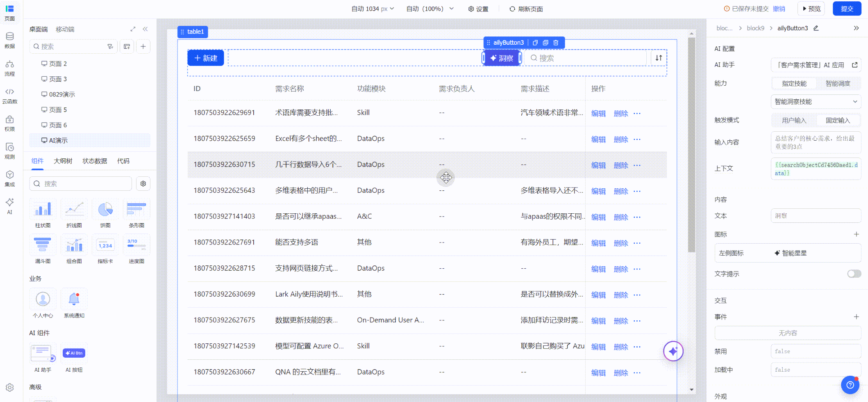Open more actions for row 1807503922629691
The height and width of the screenshot is (402, 868).
pyautogui.click(x=637, y=113)
